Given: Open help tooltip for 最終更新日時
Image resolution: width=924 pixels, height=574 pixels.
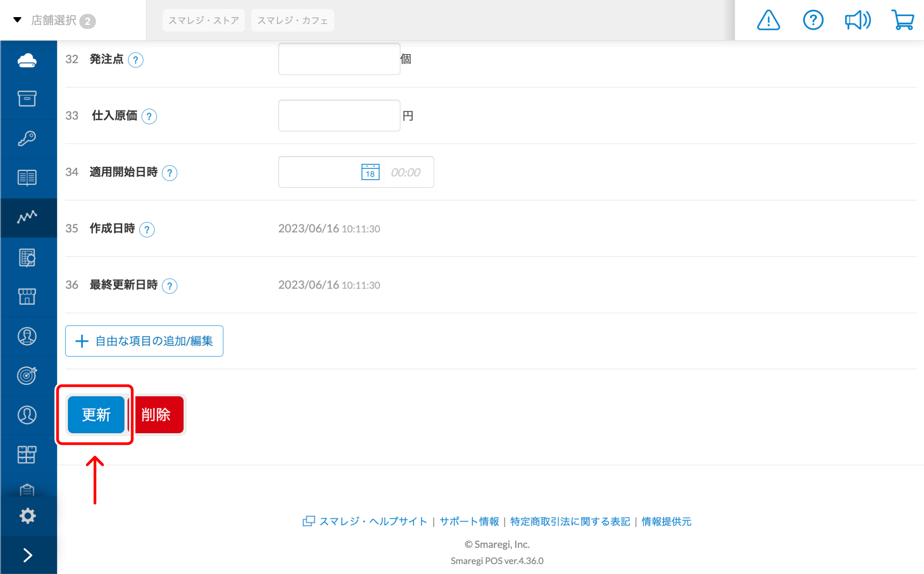Looking at the screenshot, I should click(170, 286).
